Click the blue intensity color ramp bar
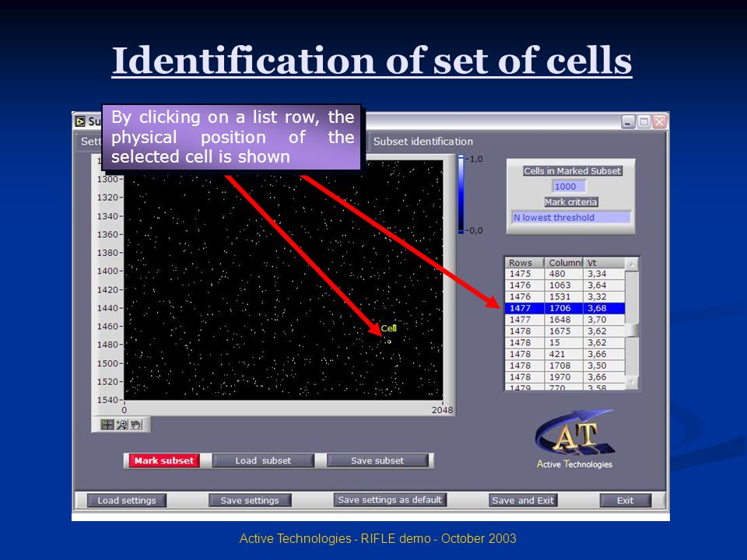Viewport: 747px width, 560px height. (x=461, y=194)
